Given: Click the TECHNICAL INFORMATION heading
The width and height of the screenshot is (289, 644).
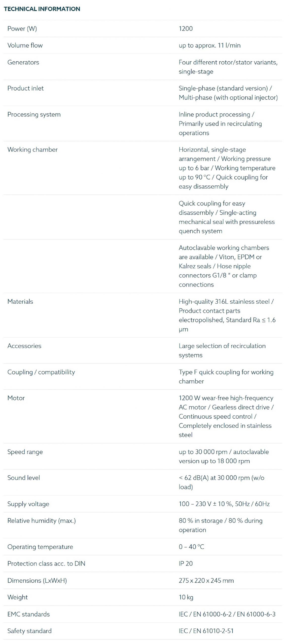Looking at the screenshot, I should point(42,9).
